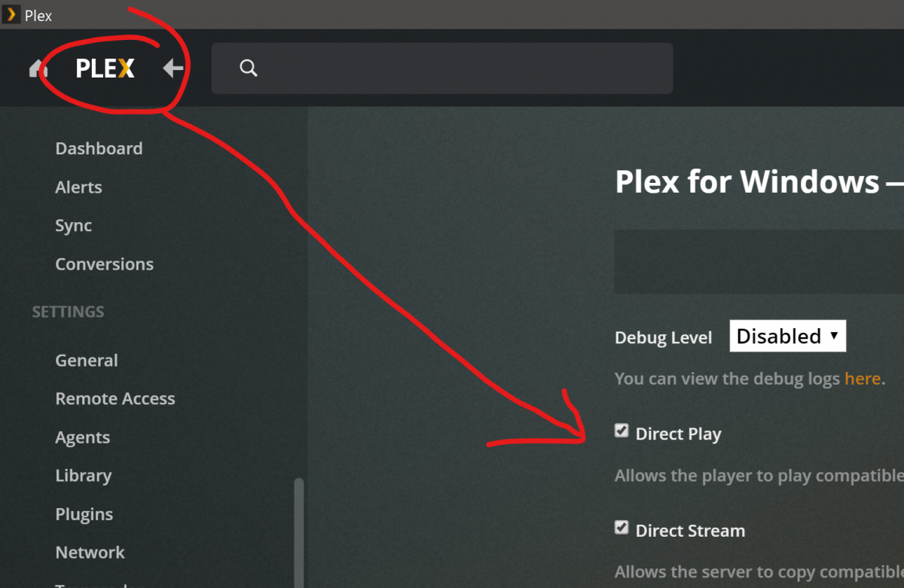
Task: Click the back arrow icon
Action: coord(173,69)
